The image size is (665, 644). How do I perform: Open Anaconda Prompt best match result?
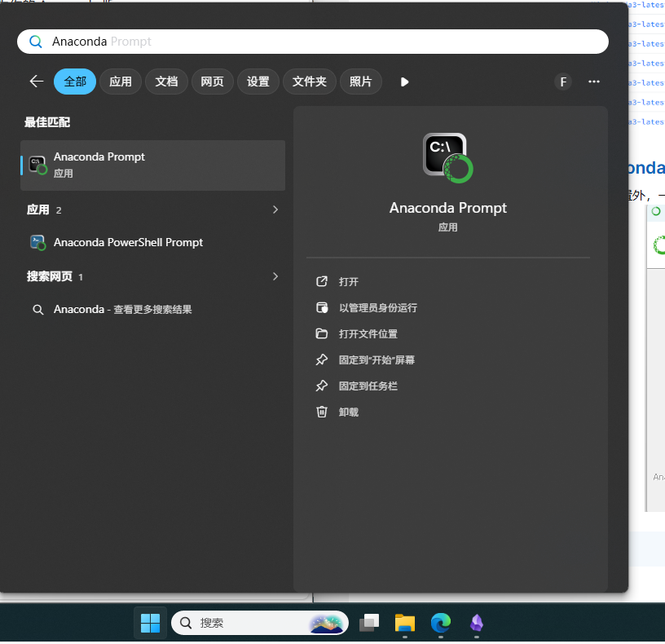(x=152, y=165)
